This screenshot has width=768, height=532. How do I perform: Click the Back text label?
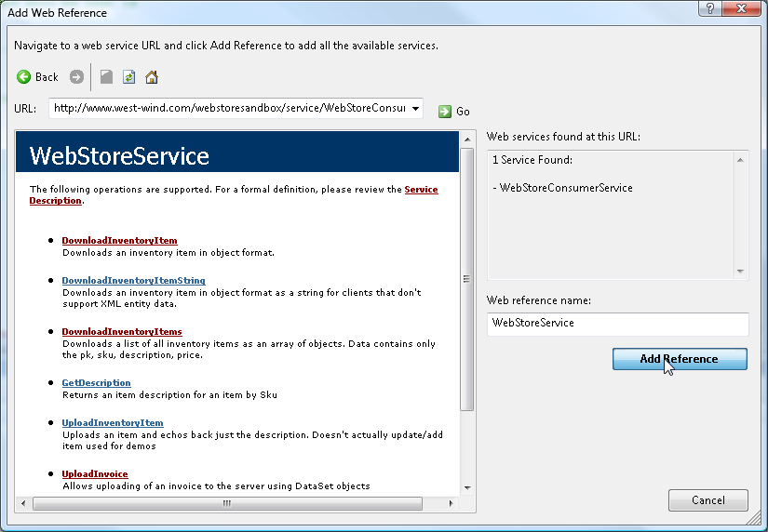tap(47, 77)
